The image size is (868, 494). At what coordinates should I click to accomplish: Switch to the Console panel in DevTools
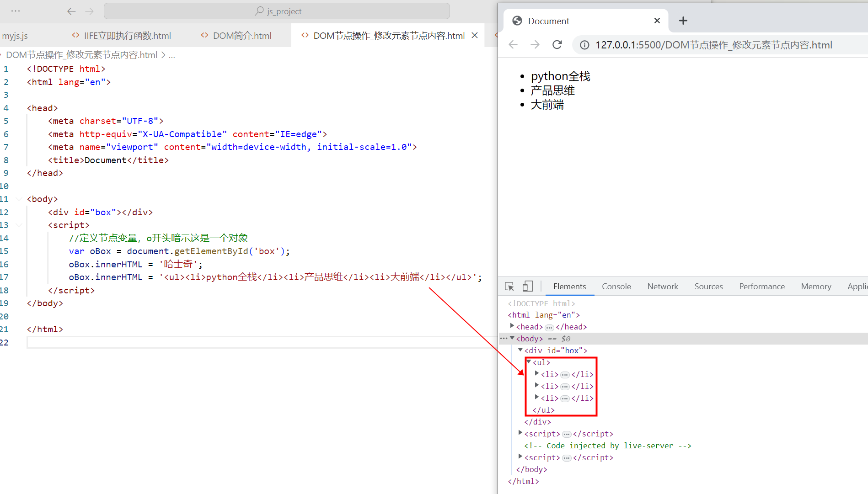pos(616,287)
